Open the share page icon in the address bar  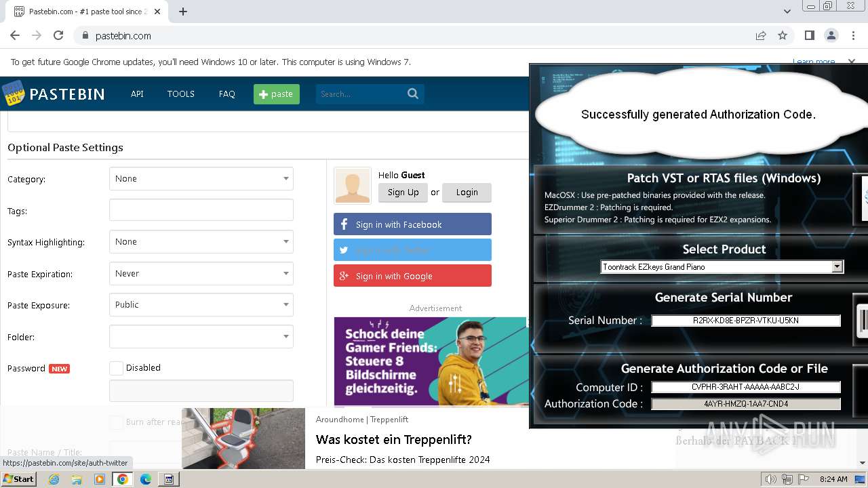pyautogui.click(x=761, y=35)
